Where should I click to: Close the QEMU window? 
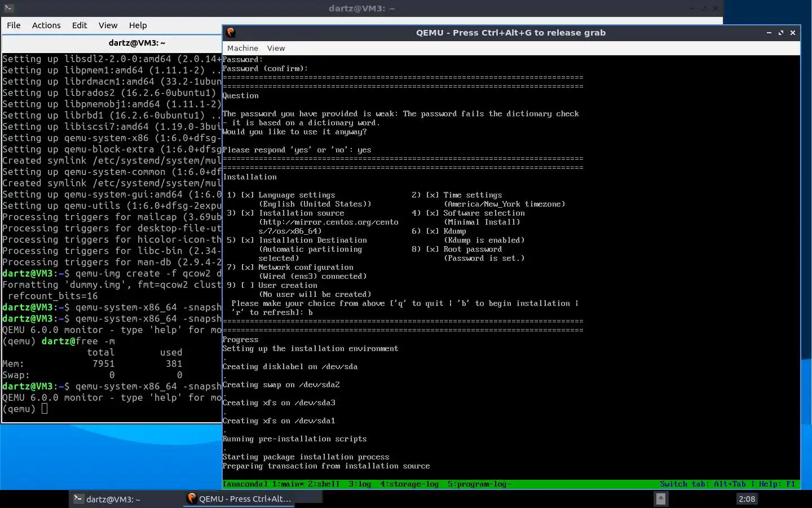(793, 33)
